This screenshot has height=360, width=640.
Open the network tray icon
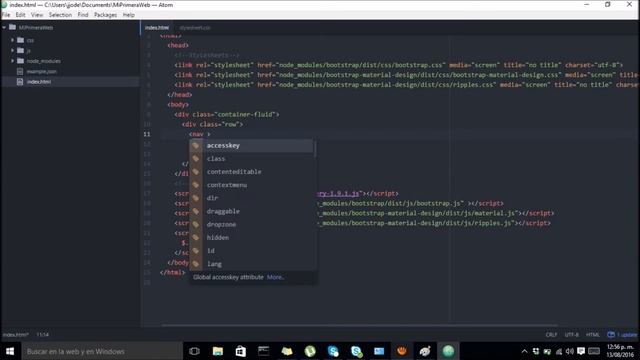click(559, 351)
